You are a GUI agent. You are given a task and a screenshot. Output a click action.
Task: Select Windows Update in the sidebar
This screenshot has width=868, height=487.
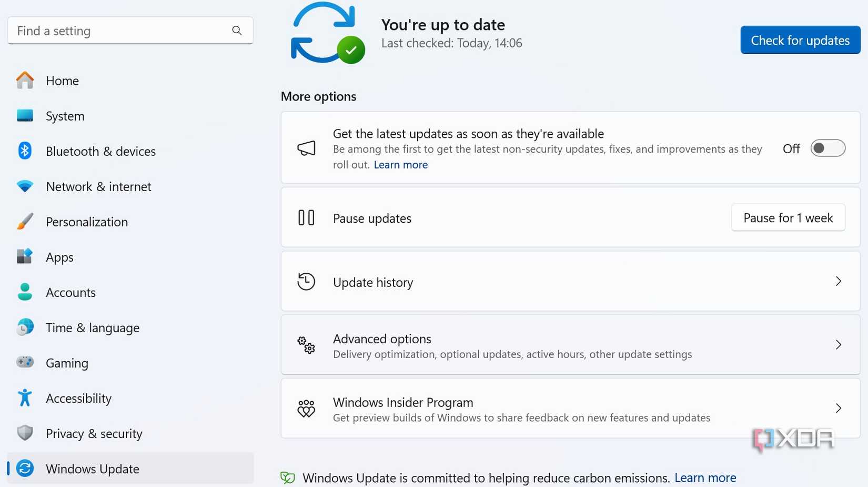130,469
